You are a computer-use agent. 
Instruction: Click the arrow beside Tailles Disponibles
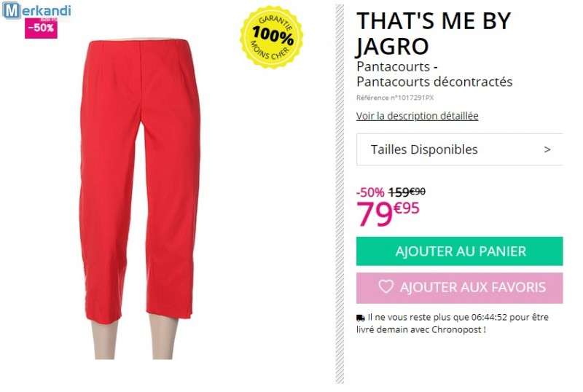(547, 149)
